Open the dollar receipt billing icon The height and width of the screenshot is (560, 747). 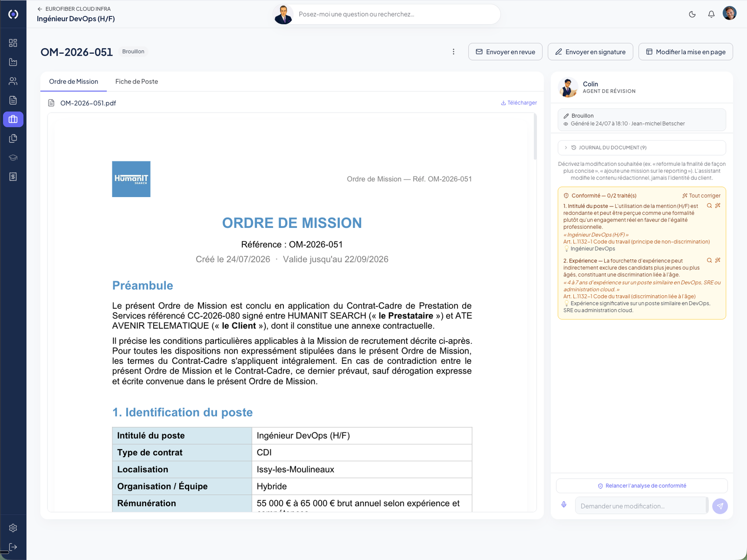13,177
